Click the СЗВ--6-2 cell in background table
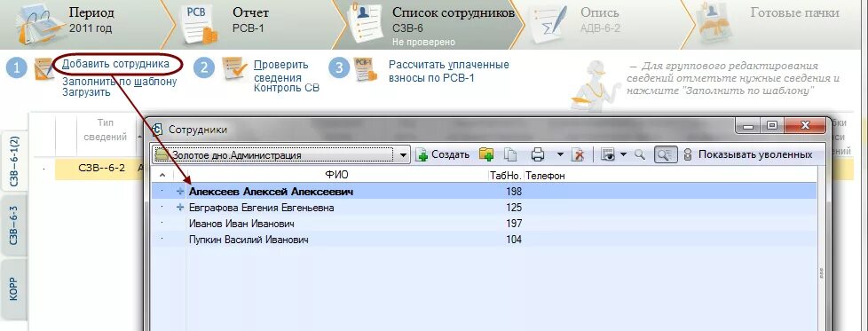The width and height of the screenshot is (868, 331). click(101, 169)
